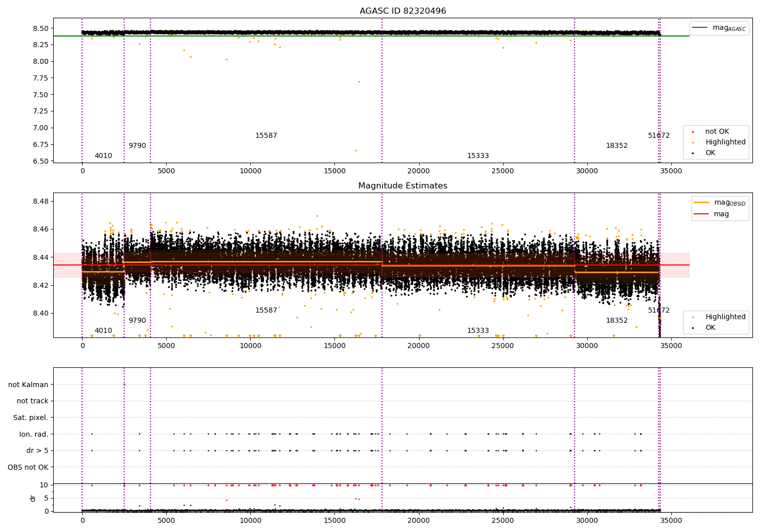
Task: Click OBSID label 18352 in the top plot
Action: coord(617,146)
